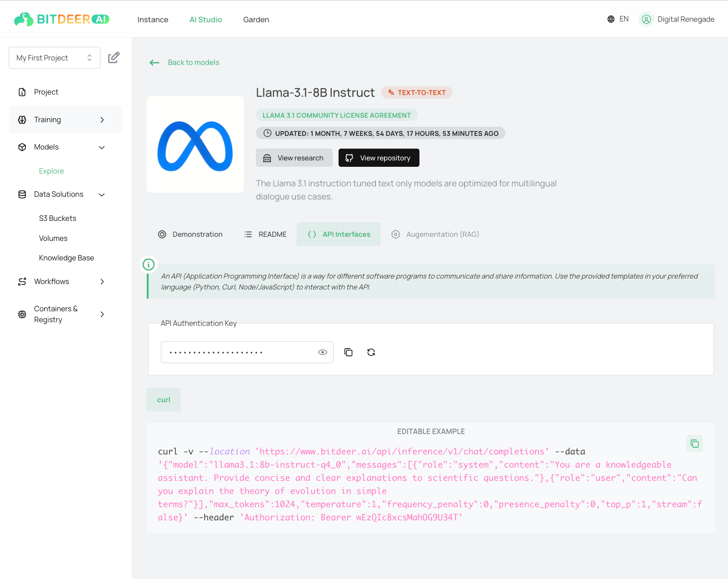Click the Project file icon in sidebar
Image resolution: width=728 pixels, height=579 pixels.
click(x=22, y=92)
